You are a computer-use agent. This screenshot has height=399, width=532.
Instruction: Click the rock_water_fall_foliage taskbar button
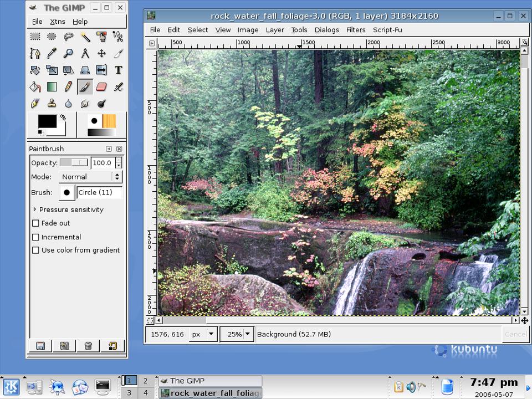click(x=210, y=393)
